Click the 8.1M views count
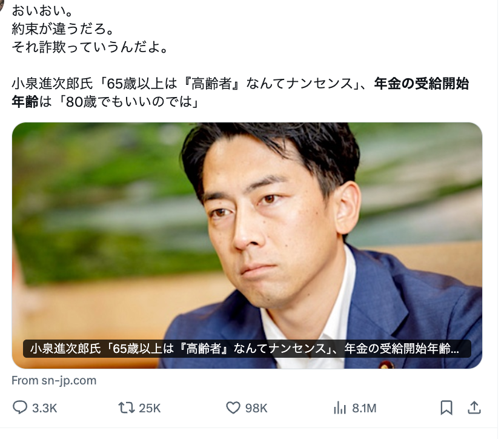The width and height of the screenshot is (504, 439). [364, 408]
